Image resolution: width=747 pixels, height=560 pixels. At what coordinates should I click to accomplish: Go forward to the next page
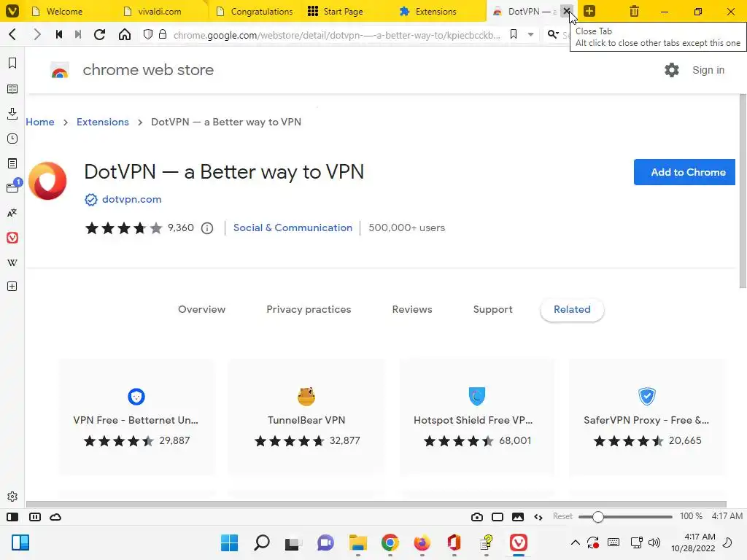point(36,34)
